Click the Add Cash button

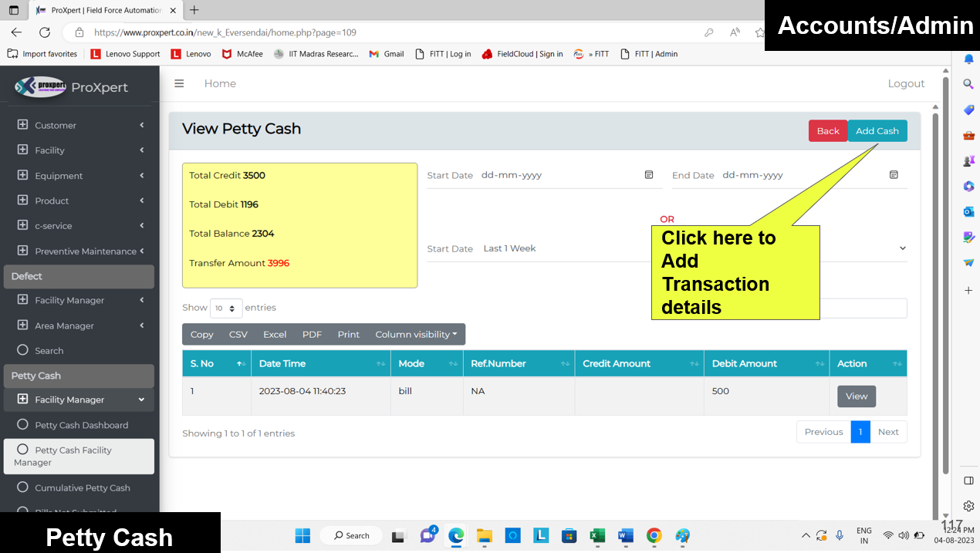pyautogui.click(x=877, y=131)
